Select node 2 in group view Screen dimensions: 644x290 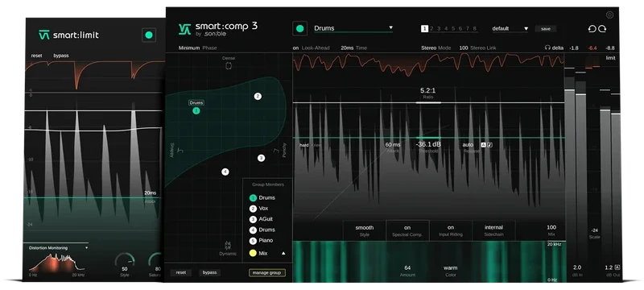tap(258, 97)
